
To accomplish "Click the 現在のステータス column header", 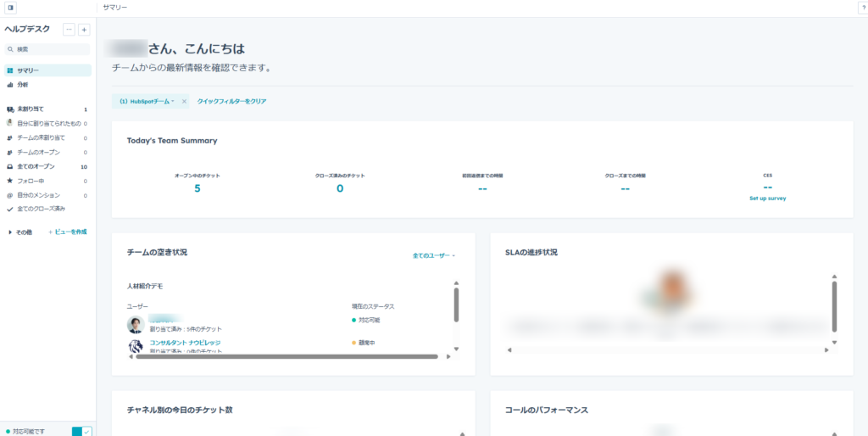I will pyautogui.click(x=373, y=306).
